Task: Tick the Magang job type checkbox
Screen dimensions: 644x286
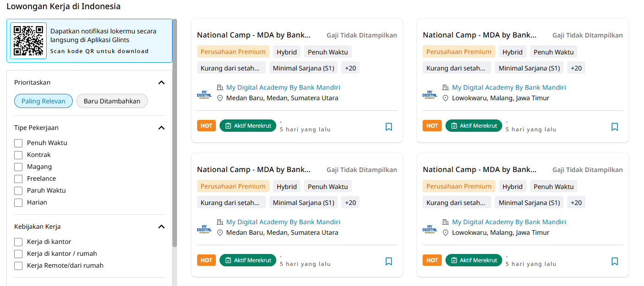Action: [18, 167]
